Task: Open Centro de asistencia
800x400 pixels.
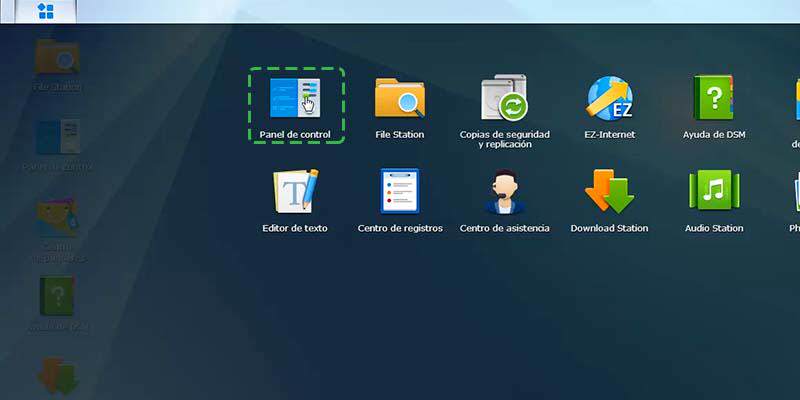Action: pyautogui.click(x=505, y=200)
